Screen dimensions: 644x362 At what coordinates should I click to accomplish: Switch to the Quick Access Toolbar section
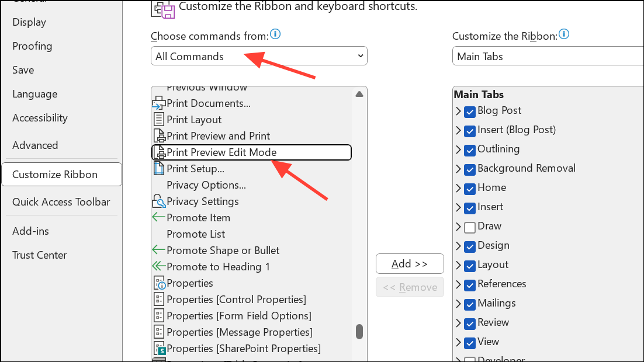click(x=61, y=201)
